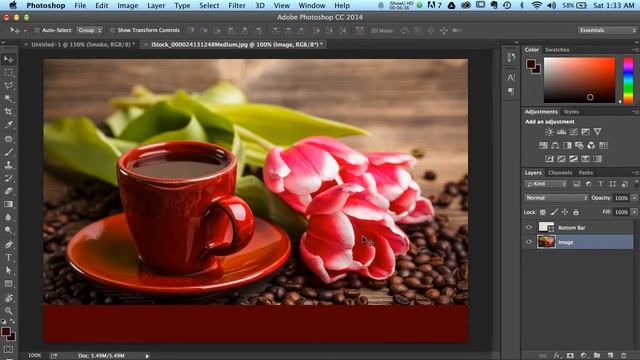Image resolution: width=640 pixels, height=360 pixels.
Task: Add a Color Balance adjustment
Action: 555,145
